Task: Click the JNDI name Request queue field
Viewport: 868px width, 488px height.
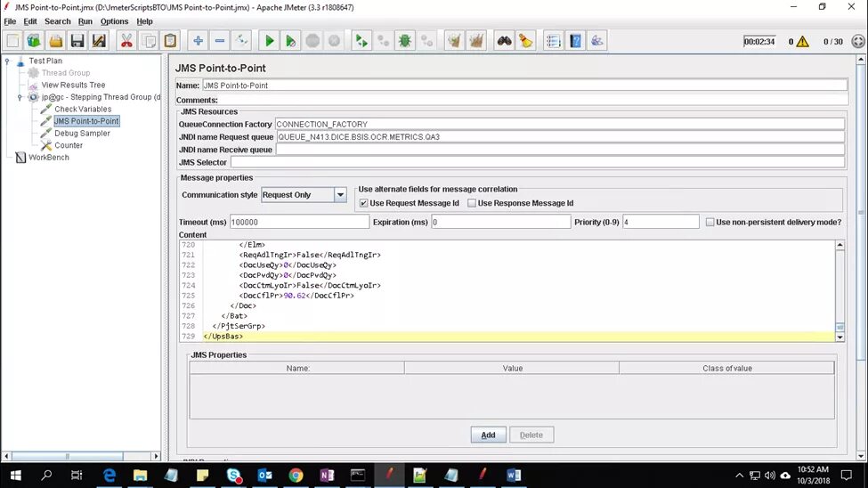Action: click(560, 137)
